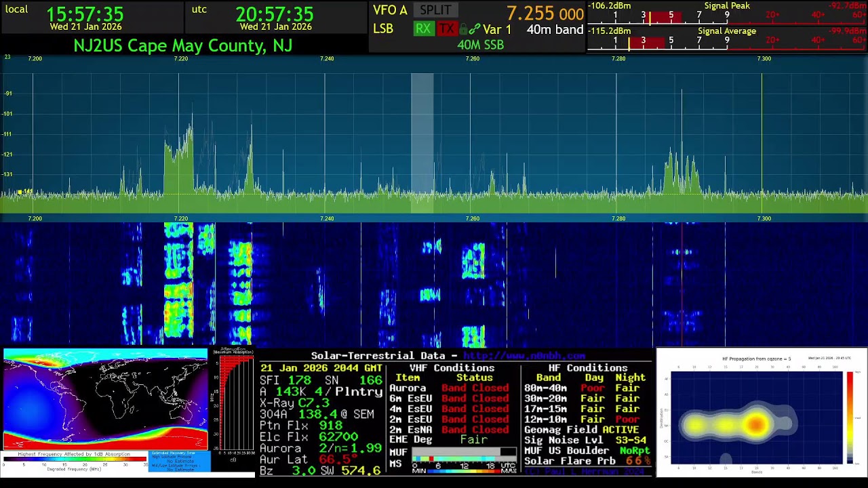Click the Aurora Band Closed row
Screen dimensions: 868x488
[x=449, y=388]
